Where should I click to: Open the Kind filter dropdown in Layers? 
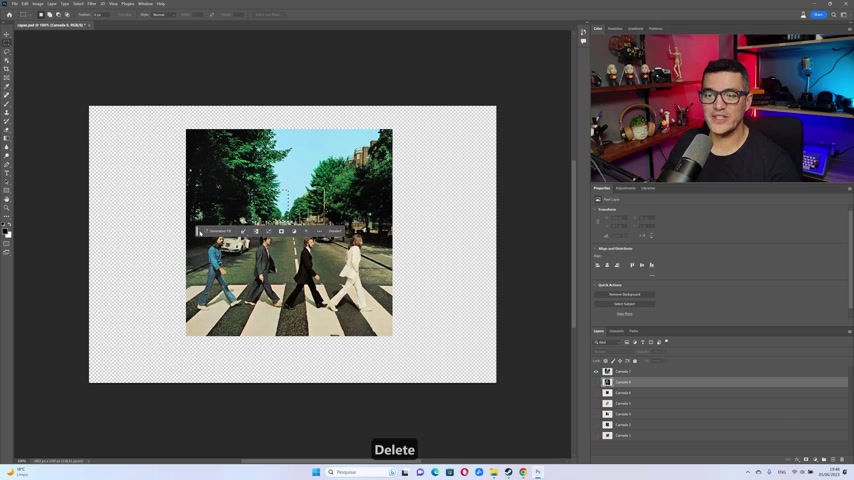607,342
